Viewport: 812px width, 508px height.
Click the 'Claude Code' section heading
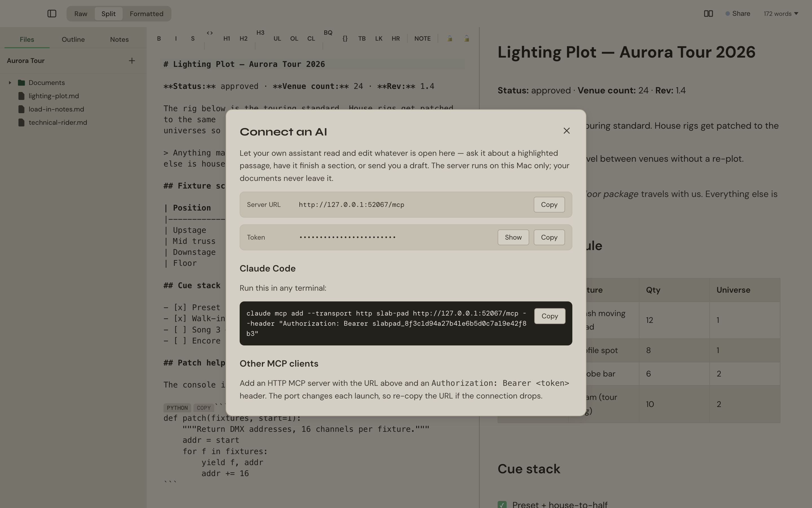(267, 268)
